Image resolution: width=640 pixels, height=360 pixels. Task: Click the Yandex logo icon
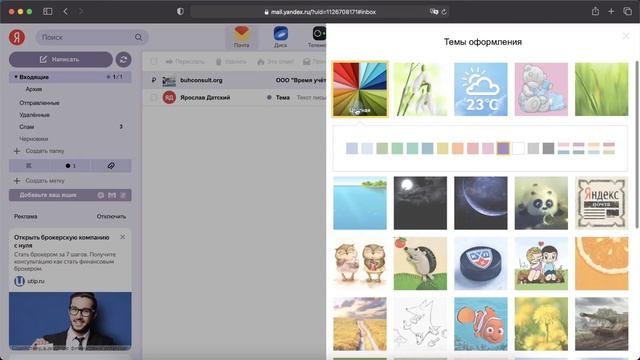pos(17,37)
